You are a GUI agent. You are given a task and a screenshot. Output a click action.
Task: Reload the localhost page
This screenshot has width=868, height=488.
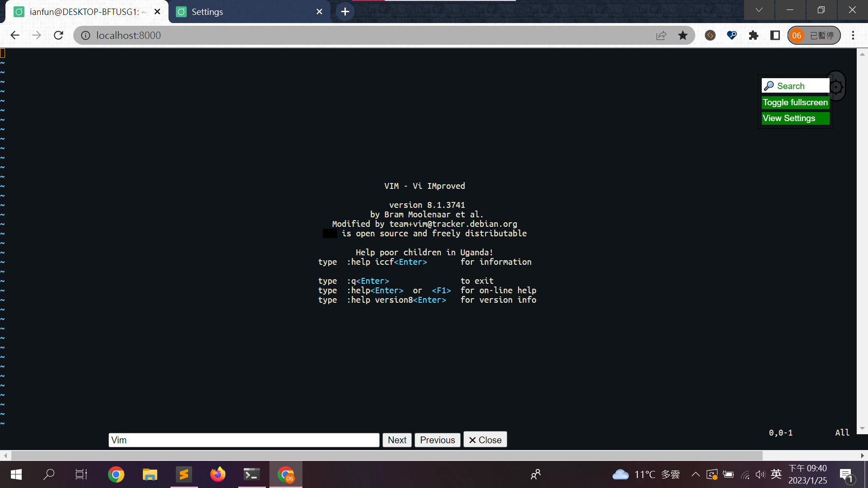click(58, 35)
